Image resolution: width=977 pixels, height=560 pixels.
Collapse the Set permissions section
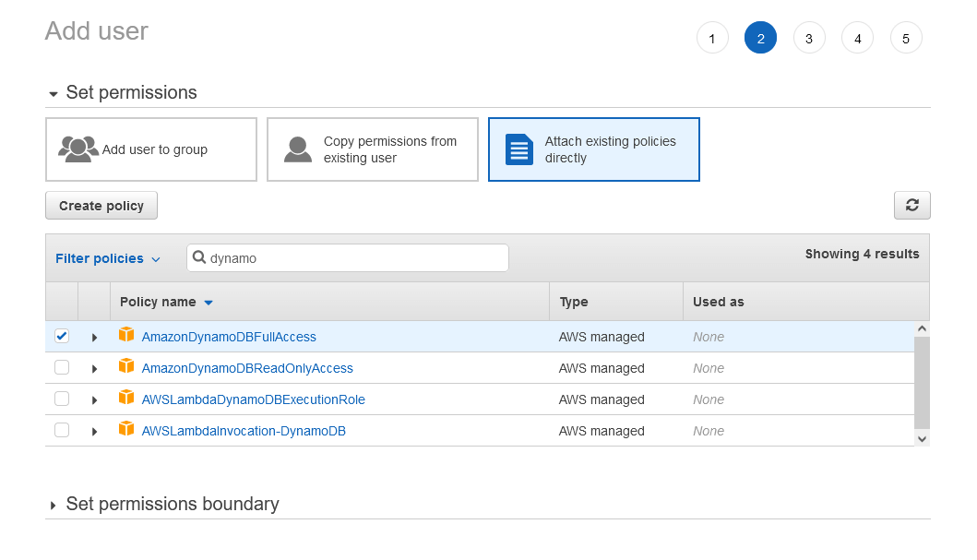pos(54,94)
